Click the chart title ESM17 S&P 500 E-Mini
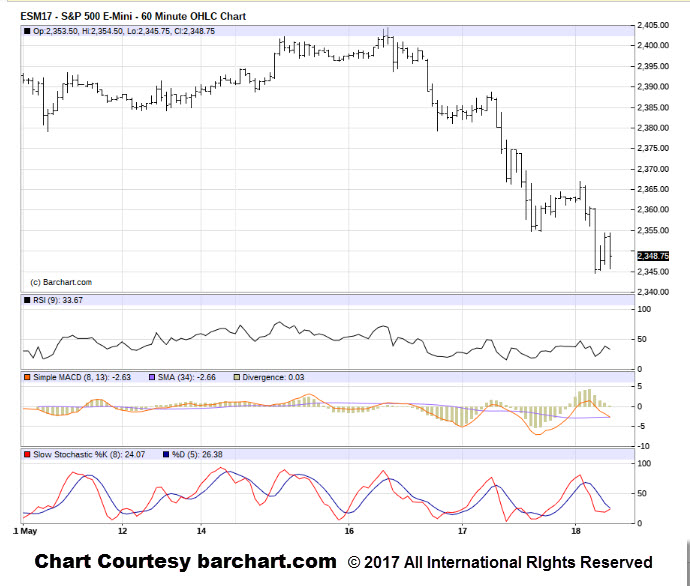The image size is (690, 586). tap(134, 17)
